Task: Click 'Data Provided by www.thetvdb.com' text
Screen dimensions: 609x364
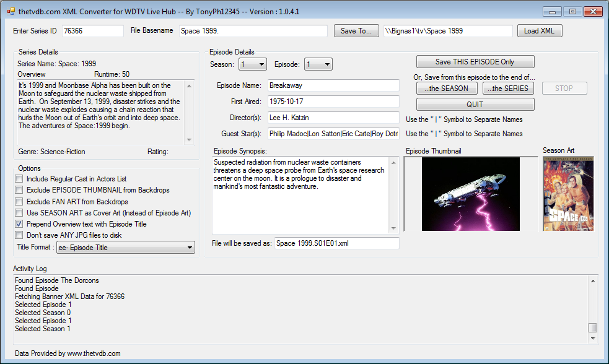Action: tap(68, 353)
